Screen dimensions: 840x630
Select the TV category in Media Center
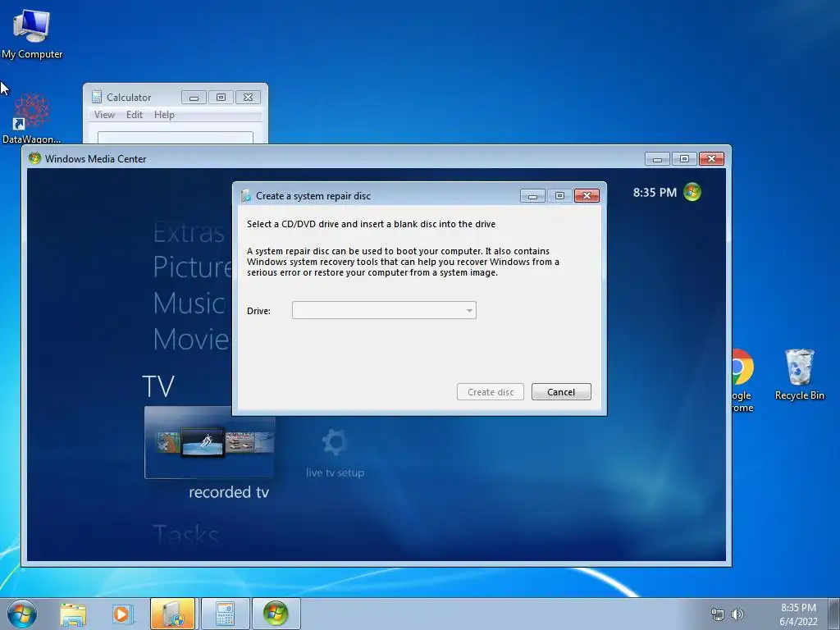158,386
